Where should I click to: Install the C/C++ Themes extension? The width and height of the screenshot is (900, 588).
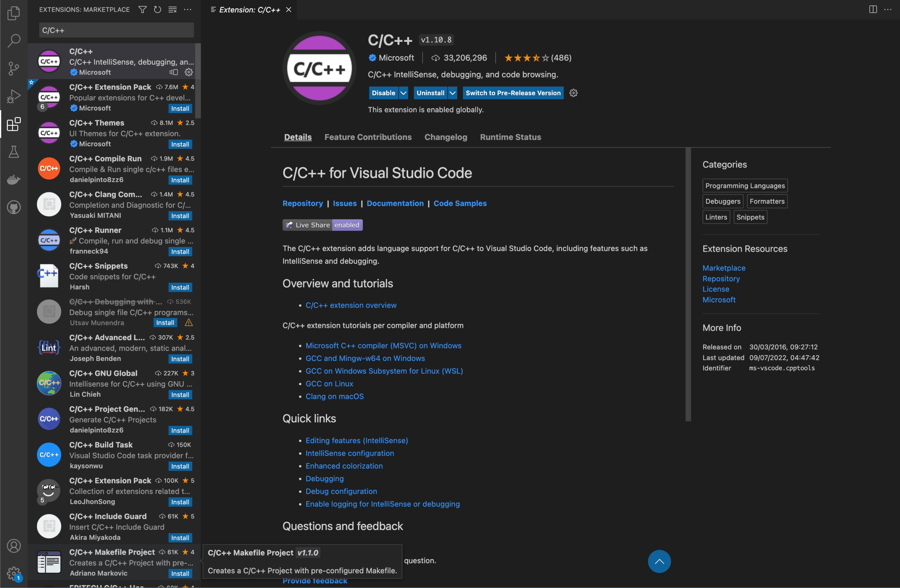point(180,144)
